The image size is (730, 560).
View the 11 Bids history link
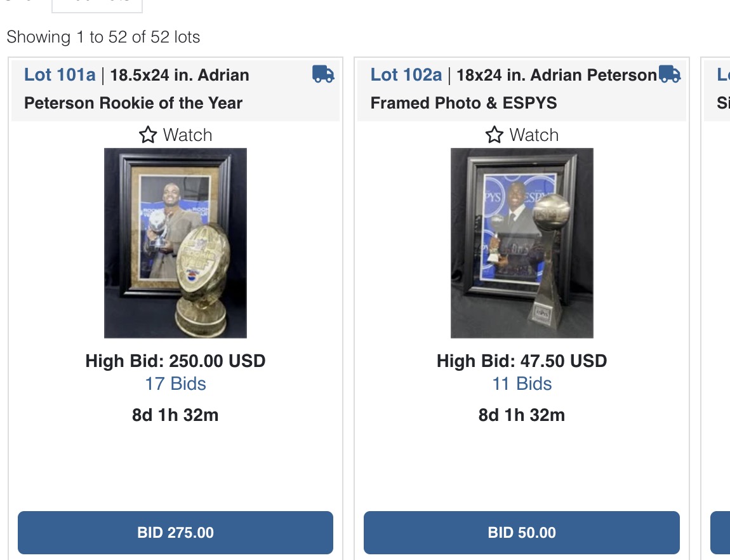(522, 383)
